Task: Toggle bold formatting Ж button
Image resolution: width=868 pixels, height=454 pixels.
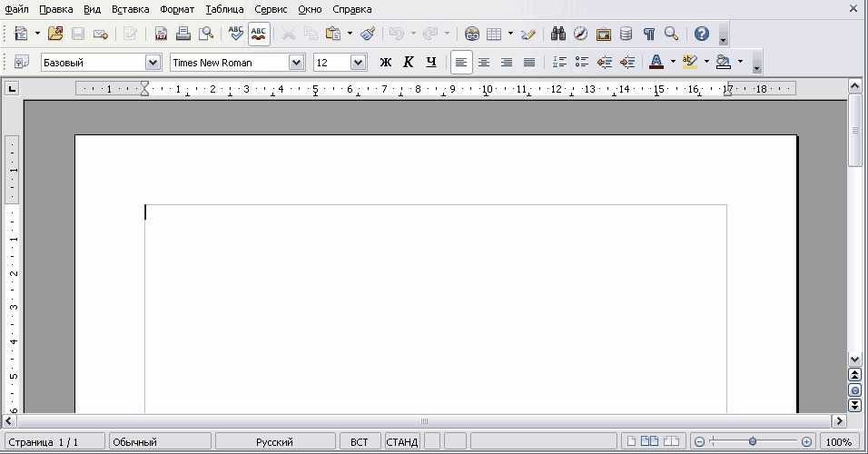Action: (x=385, y=63)
